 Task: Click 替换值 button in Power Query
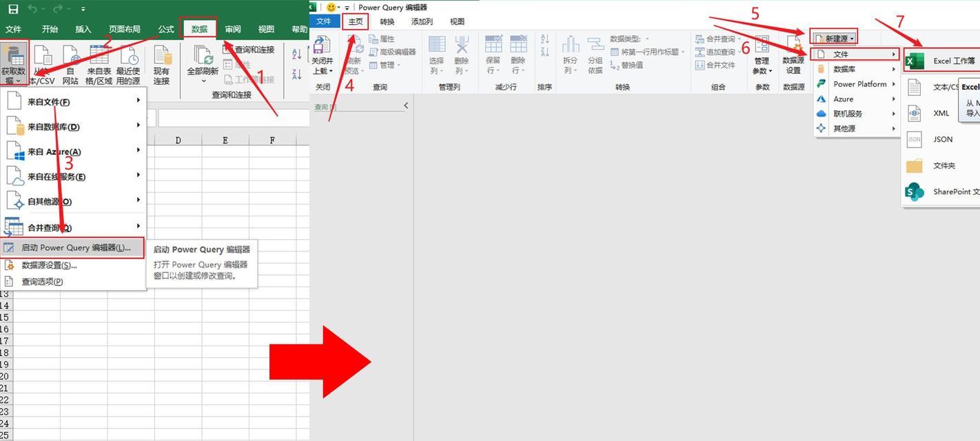[626, 65]
